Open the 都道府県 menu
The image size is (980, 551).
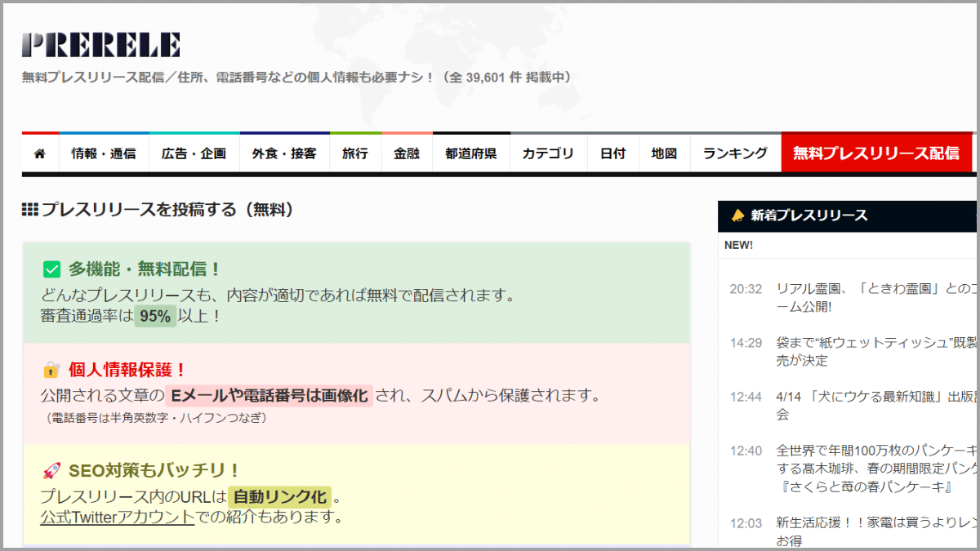[471, 152]
